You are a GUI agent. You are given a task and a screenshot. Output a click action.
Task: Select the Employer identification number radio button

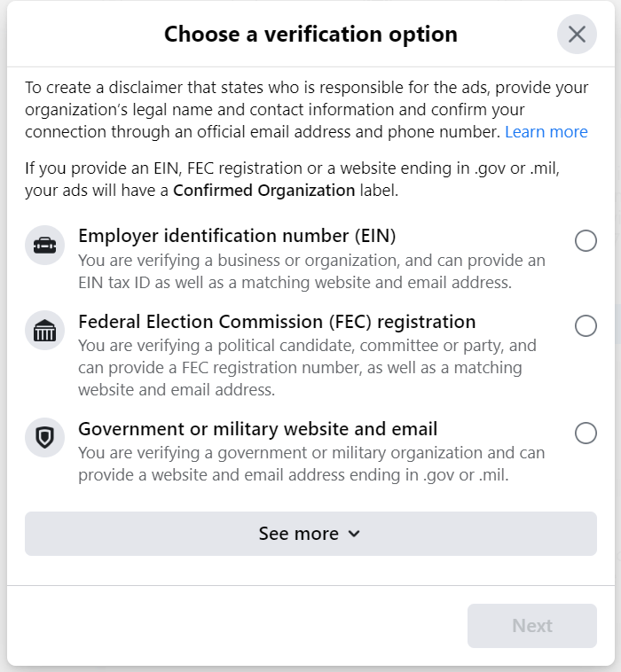[586, 240]
